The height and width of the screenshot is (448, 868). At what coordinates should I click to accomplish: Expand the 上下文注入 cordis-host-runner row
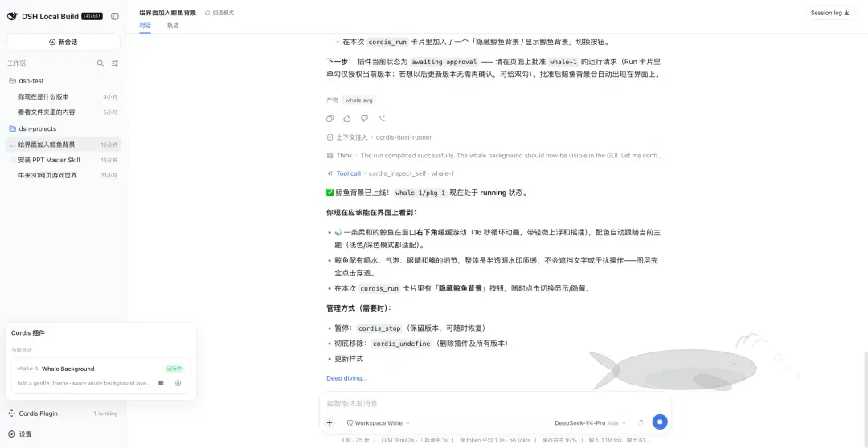click(x=379, y=137)
